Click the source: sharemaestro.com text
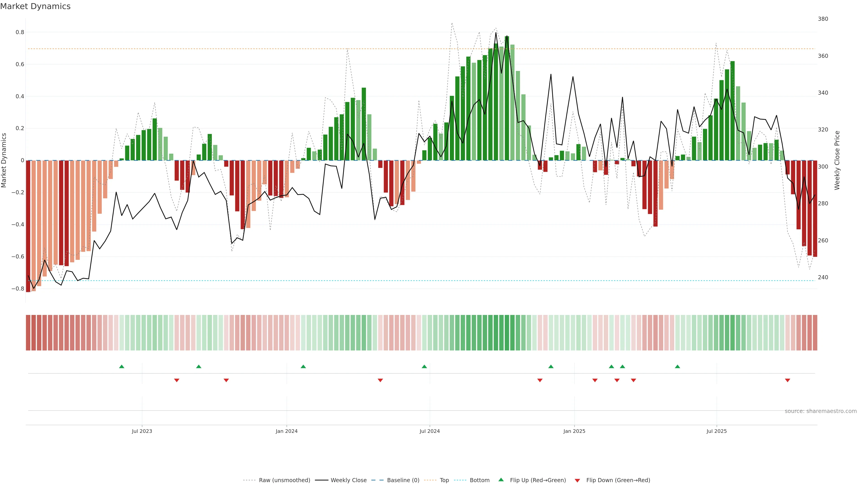 coord(821,411)
